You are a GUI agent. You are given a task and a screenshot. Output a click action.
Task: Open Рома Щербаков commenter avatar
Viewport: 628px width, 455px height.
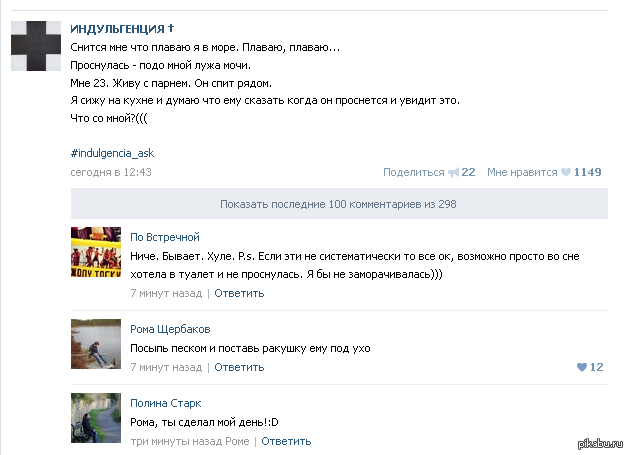click(x=96, y=344)
